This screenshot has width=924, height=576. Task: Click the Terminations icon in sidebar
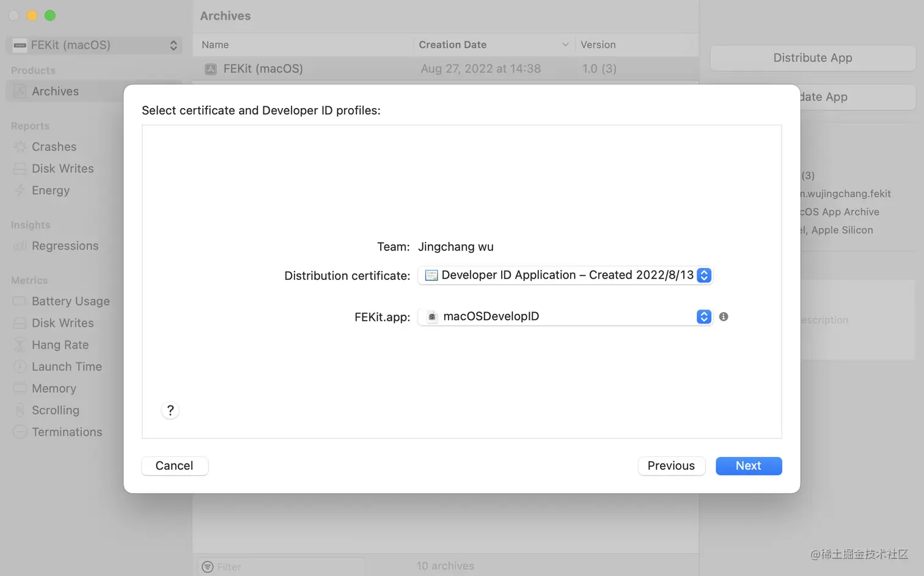tap(20, 432)
